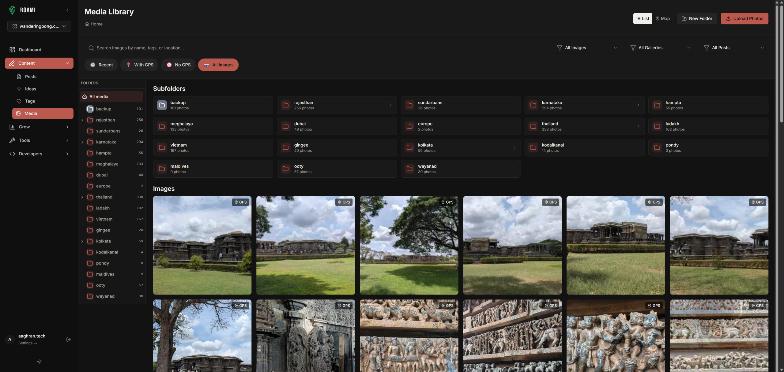This screenshot has height=372, width=784.
Task: Open the ooty subfolder card
Action: (x=337, y=169)
